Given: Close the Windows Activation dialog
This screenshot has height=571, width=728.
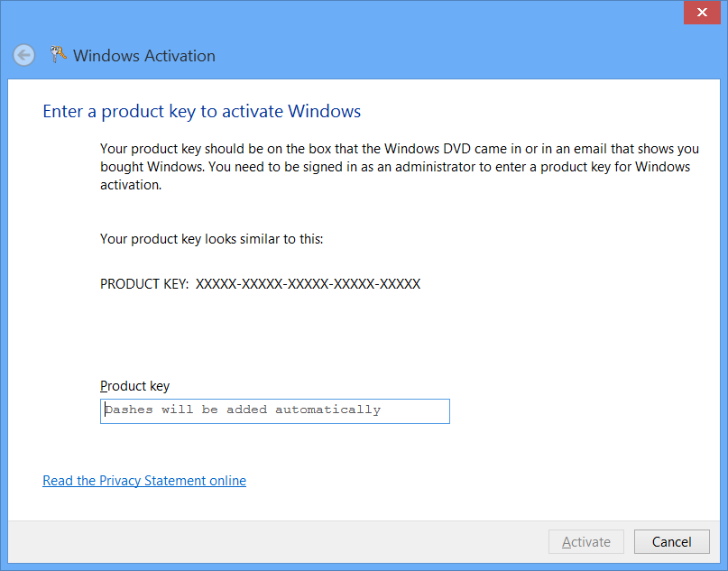Looking at the screenshot, I should [x=702, y=12].
